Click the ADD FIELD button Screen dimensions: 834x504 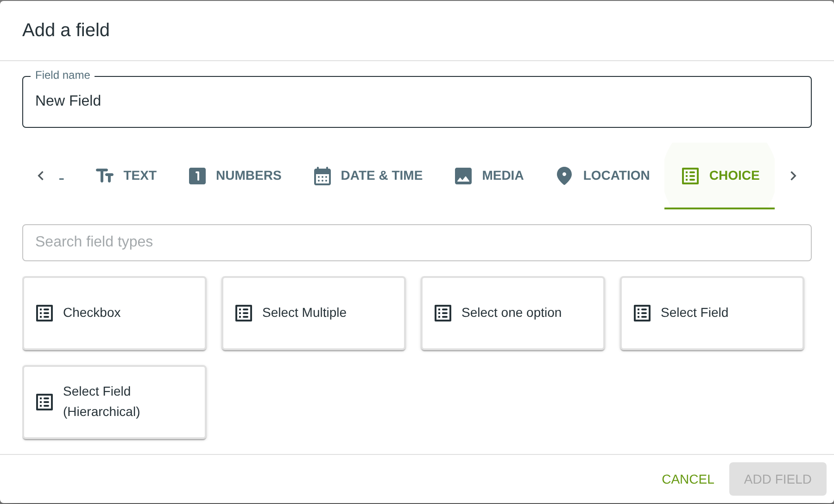[777, 479]
